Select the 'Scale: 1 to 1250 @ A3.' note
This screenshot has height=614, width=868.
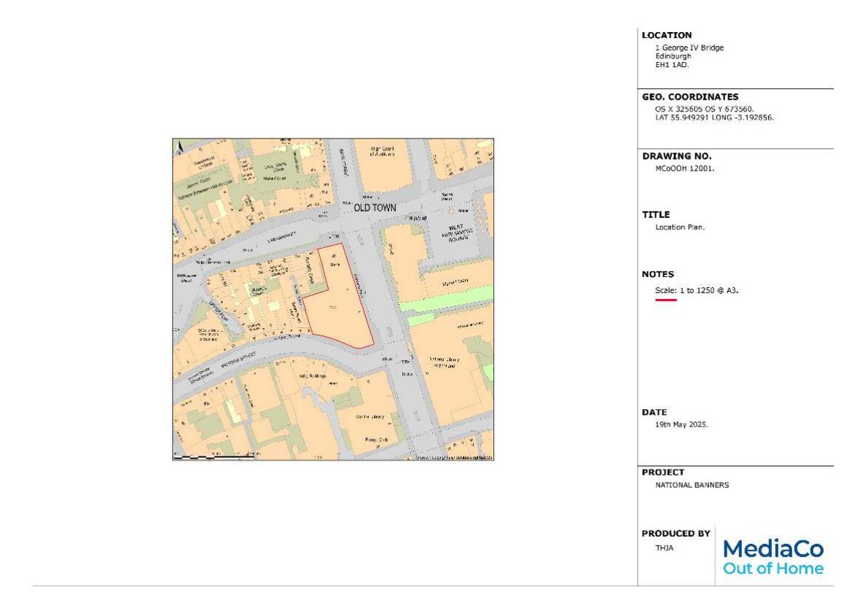(x=697, y=290)
